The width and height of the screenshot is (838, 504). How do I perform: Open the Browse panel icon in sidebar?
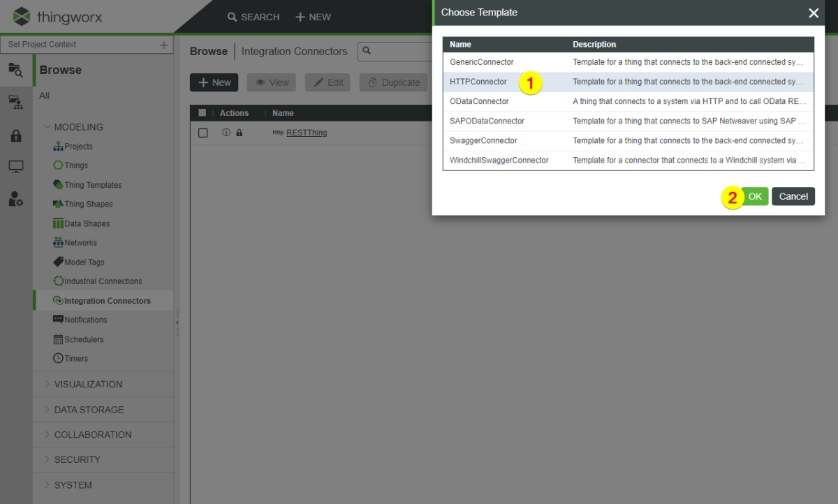click(16, 71)
